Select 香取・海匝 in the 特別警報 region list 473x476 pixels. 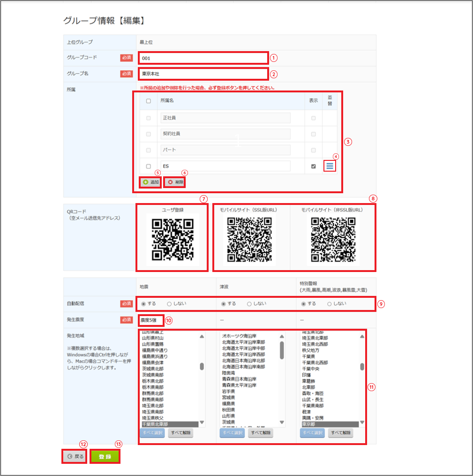pyautogui.click(x=313, y=393)
